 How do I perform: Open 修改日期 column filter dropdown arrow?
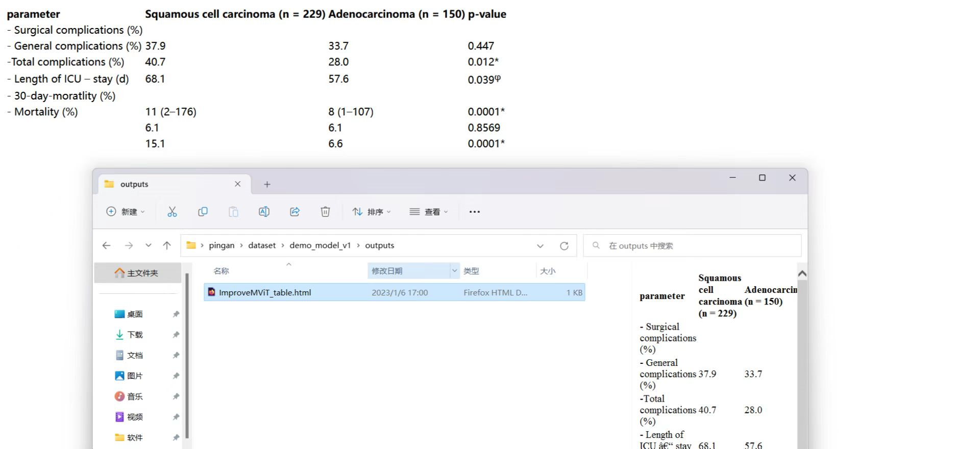point(454,271)
